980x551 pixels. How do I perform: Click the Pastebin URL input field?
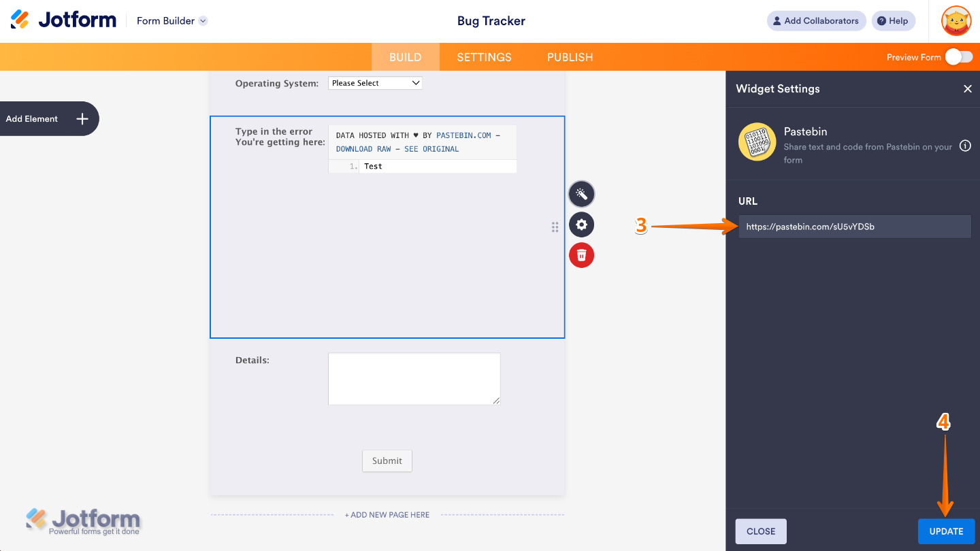click(x=854, y=227)
